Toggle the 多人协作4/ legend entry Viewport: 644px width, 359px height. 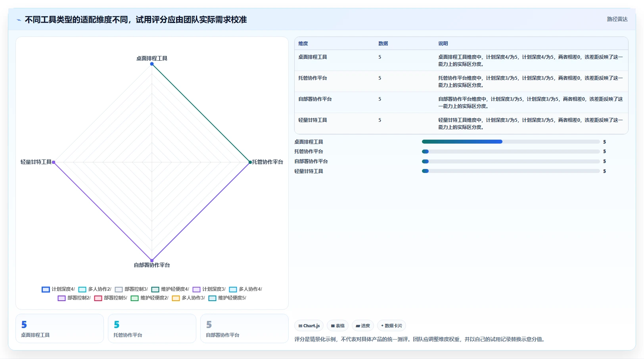245,289
